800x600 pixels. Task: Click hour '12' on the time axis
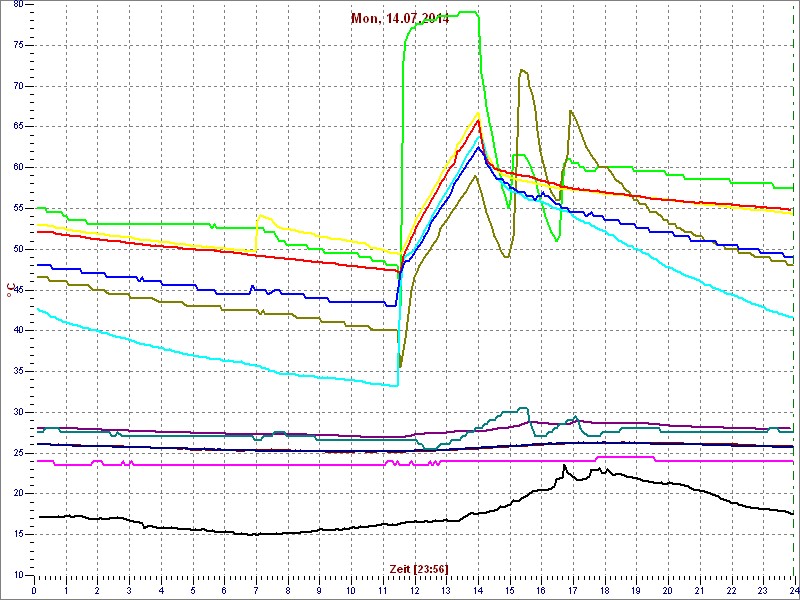[414, 590]
